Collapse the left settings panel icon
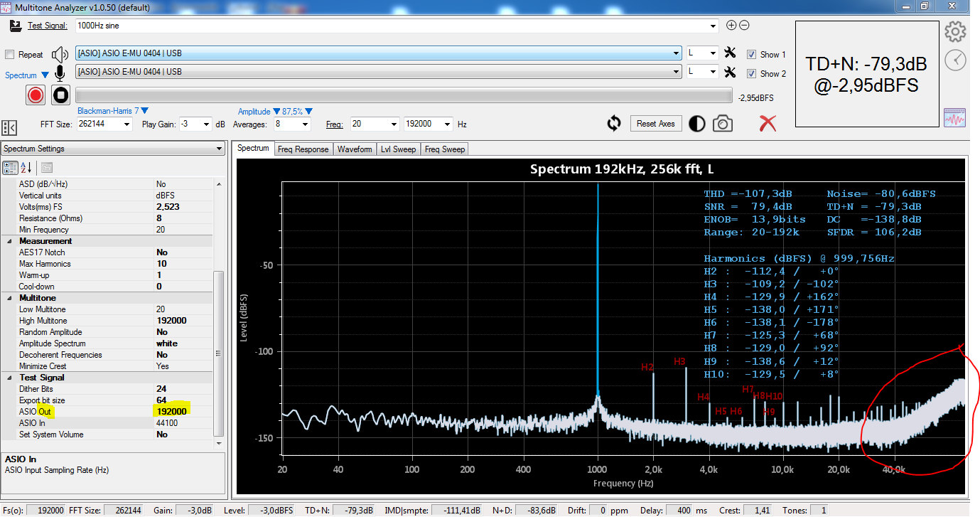The width and height of the screenshot is (980, 517). click(x=9, y=127)
